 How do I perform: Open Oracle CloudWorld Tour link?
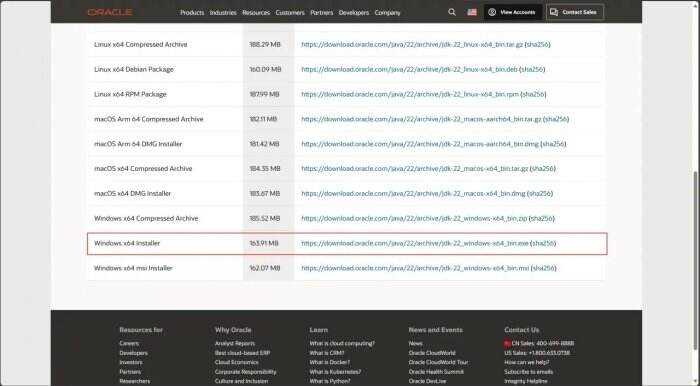click(x=438, y=362)
